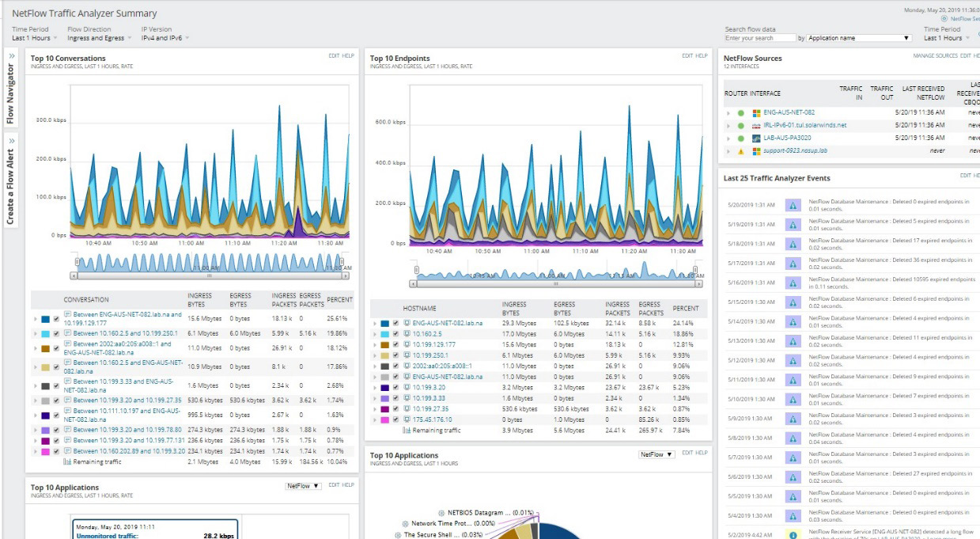980x539 pixels.
Task: Expand the ENG-AUS-NET-082 router row in NetFlow Sources
Action: pos(729,112)
